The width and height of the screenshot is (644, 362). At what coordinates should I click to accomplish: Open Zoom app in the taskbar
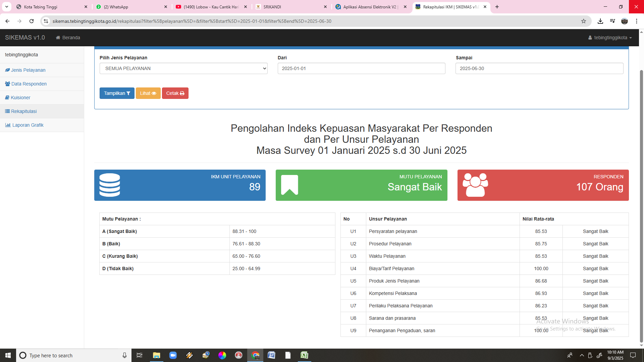click(x=173, y=355)
